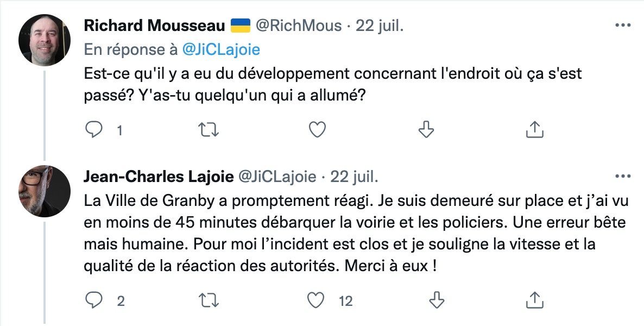
Task: Downvote Richard Mousseau's tweet
Action: point(427,130)
